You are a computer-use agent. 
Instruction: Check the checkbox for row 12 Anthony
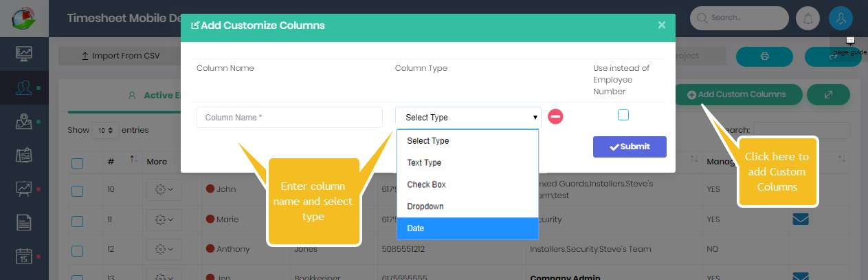click(78, 250)
